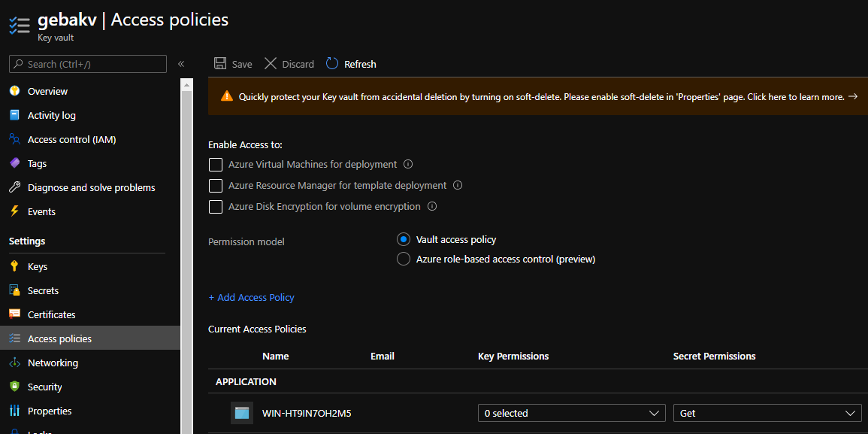Viewport: 868px width, 434px height.
Task: Click the Save disk icon
Action: (x=220, y=64)
